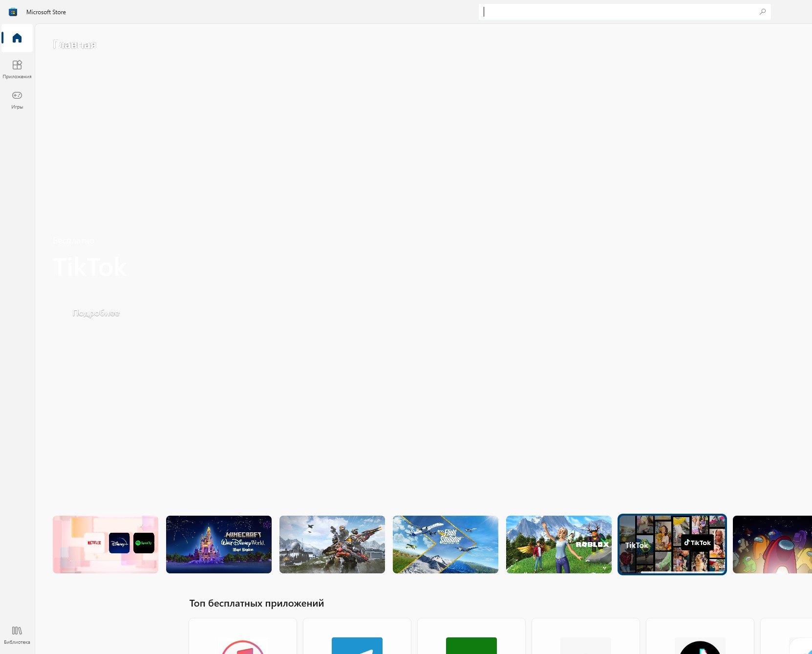The height and width of the screenshot is (654, 812).
Task: Open the iTunes app card
Action: coord(243,636)
